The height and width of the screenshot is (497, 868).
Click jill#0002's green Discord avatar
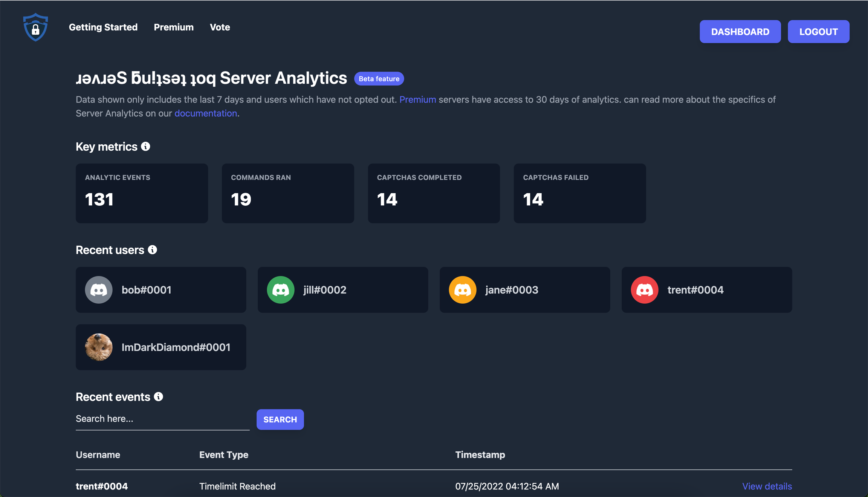pyautogui.click(x=280, y=290)
